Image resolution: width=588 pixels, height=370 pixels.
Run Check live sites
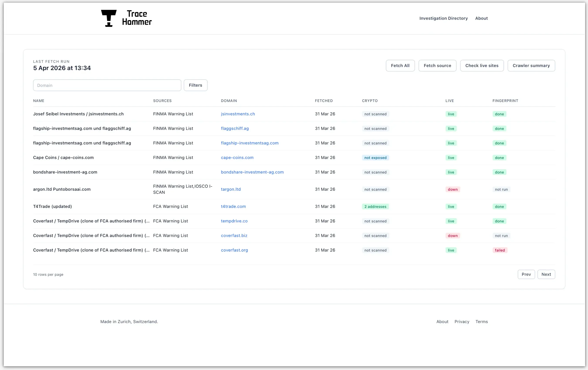tap(482, 65)
